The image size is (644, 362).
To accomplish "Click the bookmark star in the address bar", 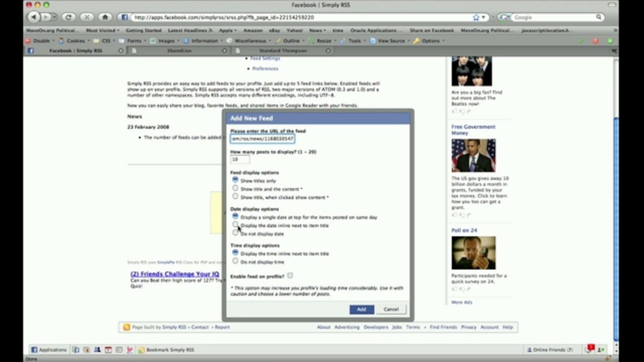I will (476, 17).
